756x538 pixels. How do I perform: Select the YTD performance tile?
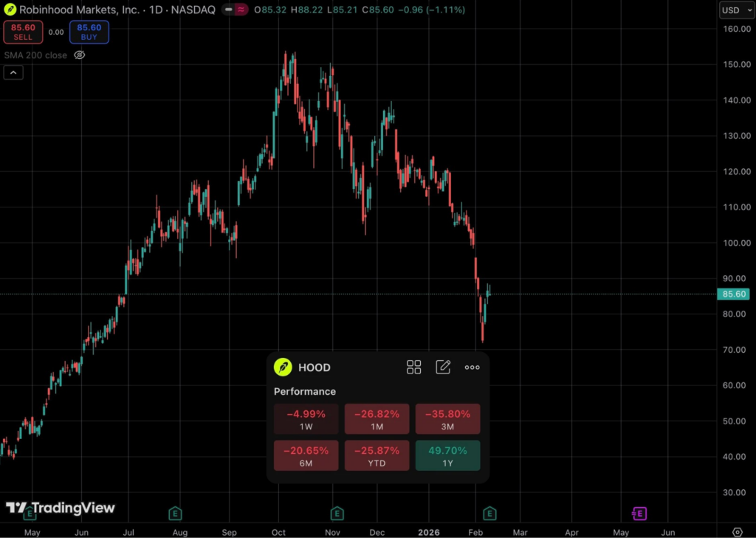377,455
